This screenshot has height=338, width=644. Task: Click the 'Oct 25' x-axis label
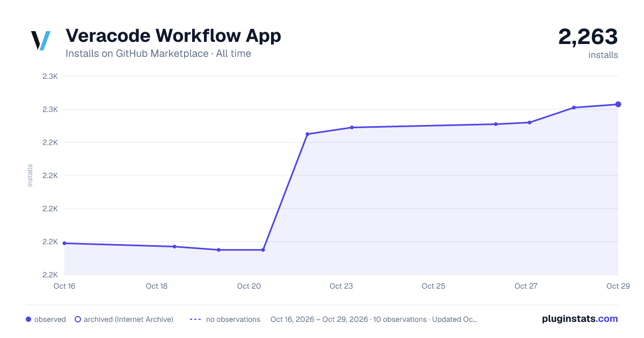434,286
